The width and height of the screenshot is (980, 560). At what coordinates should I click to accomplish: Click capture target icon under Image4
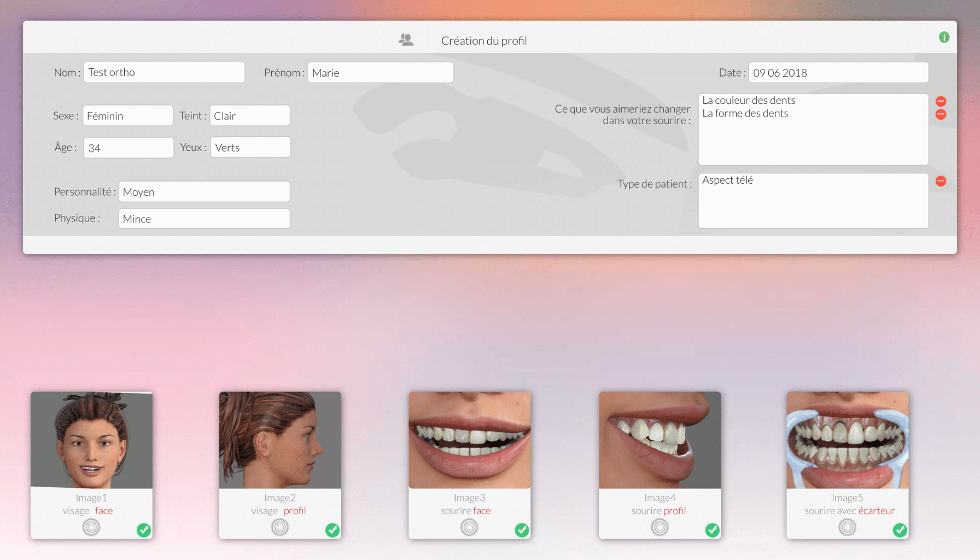pos(660,527)
